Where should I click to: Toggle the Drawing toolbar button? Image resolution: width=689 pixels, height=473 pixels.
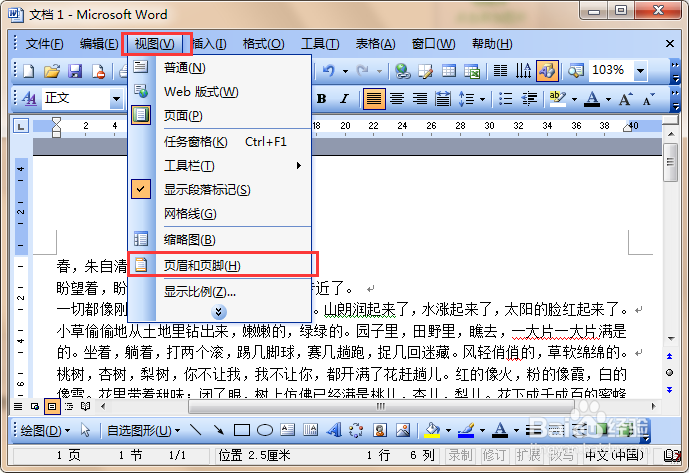tap(547, 71)
